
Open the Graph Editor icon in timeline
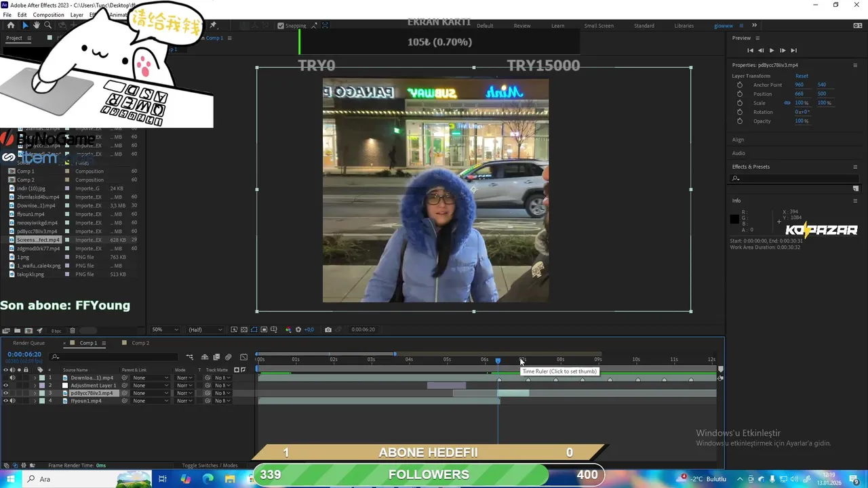point(243,357)
